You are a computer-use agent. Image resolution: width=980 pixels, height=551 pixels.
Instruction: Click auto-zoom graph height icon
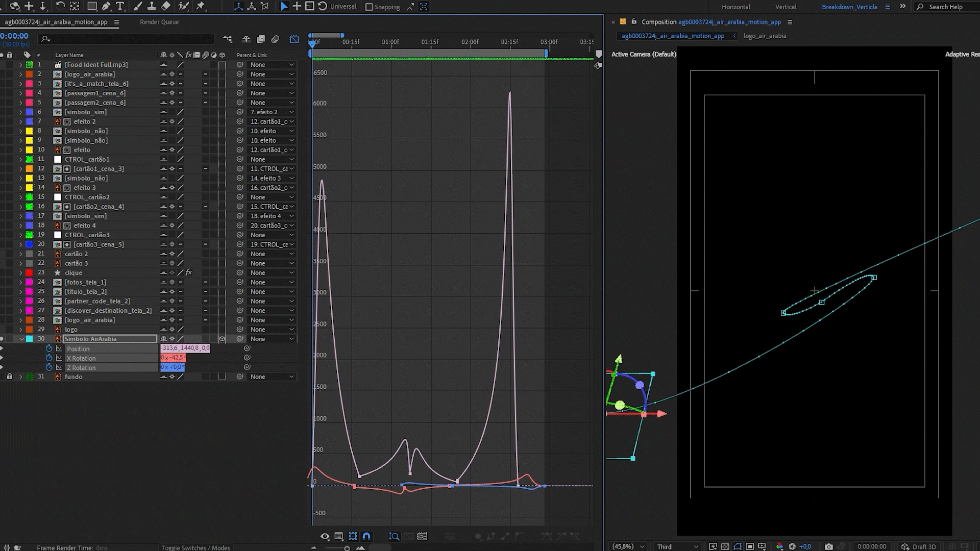[x=394, y=536]
